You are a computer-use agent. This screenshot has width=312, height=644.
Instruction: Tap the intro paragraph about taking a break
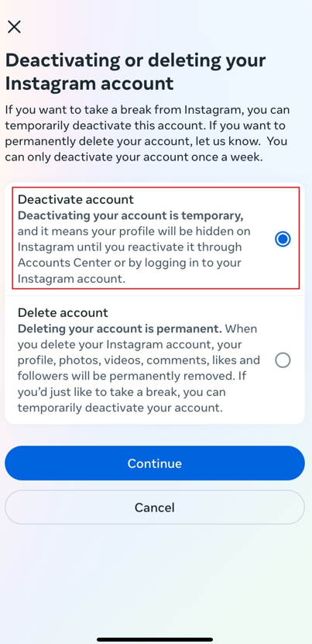point(147,134)
